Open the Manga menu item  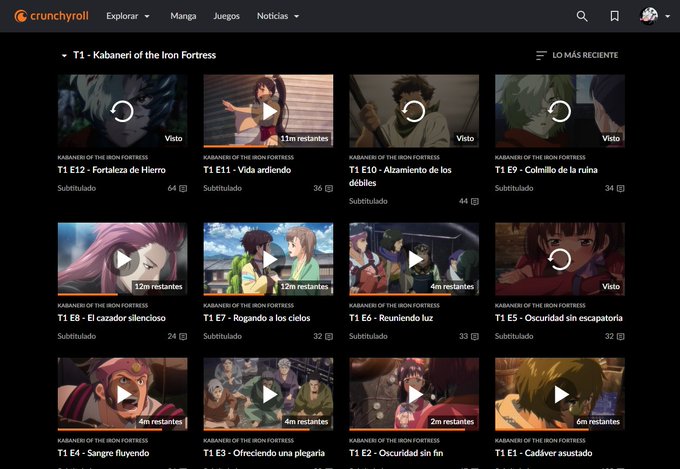click(x=183, y=16)
